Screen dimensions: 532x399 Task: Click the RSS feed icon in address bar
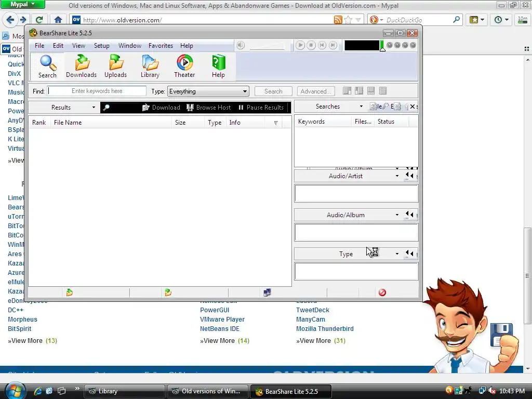click(x=338, y=20)
